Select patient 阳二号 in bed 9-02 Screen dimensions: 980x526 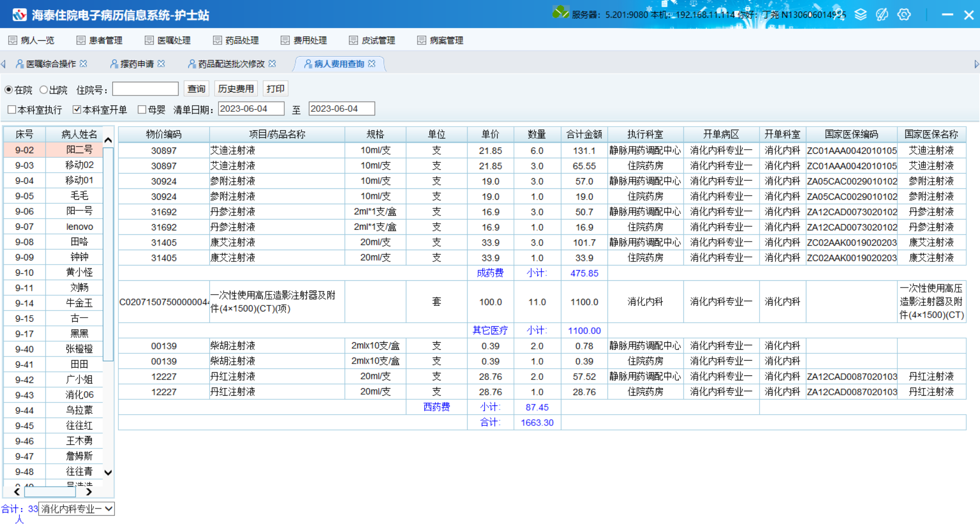click(x=53, y=150)
